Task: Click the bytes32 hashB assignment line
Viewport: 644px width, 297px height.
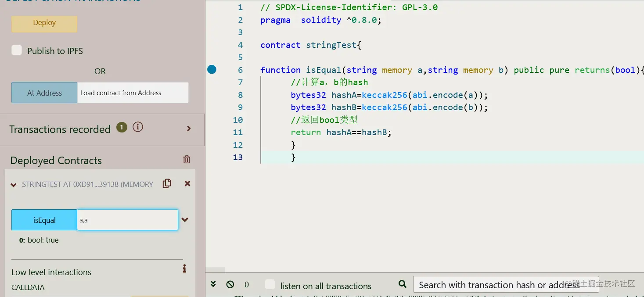Action: 389,107
